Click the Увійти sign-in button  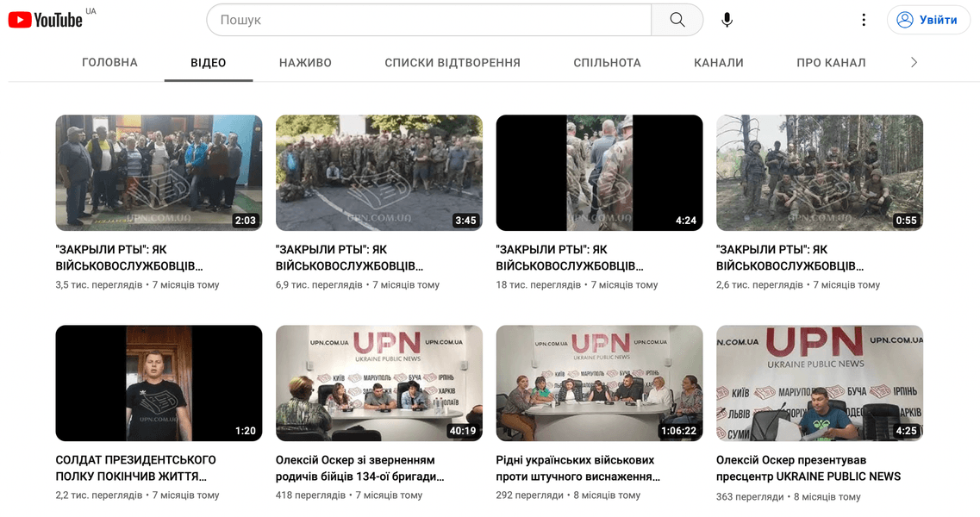click(927, 20)
